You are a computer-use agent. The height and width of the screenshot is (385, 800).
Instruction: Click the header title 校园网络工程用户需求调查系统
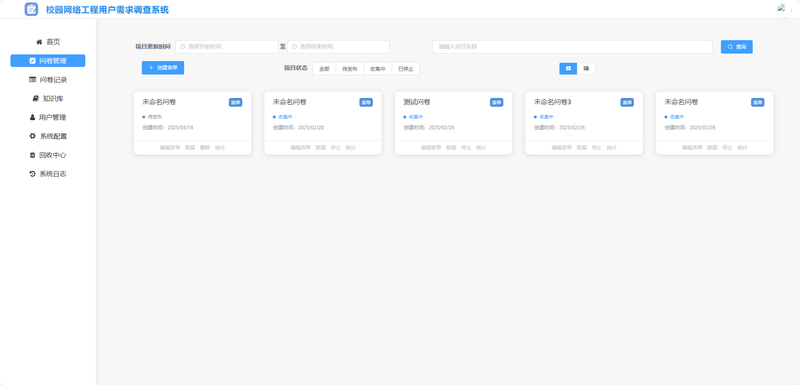pos(107,10)
